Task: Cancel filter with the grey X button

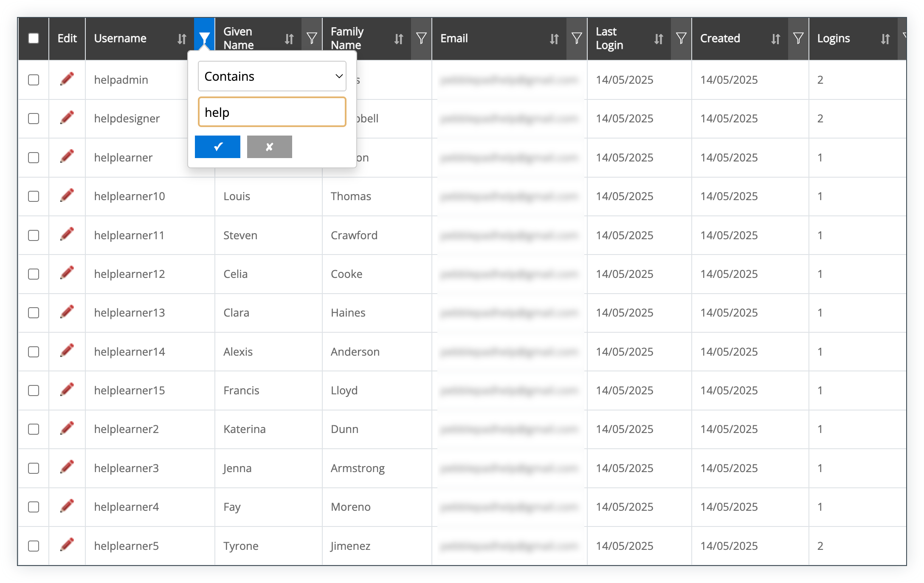Action: click(269, 147)
